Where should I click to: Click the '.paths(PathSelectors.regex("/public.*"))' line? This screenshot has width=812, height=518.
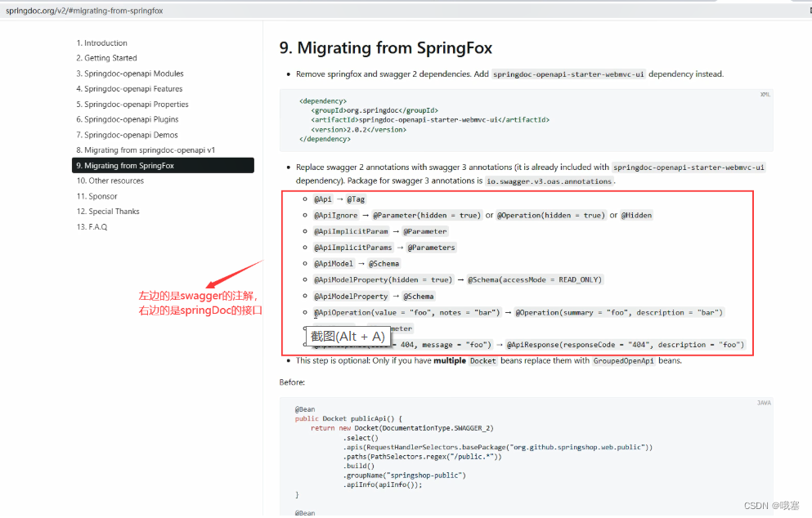pos(422,457)
